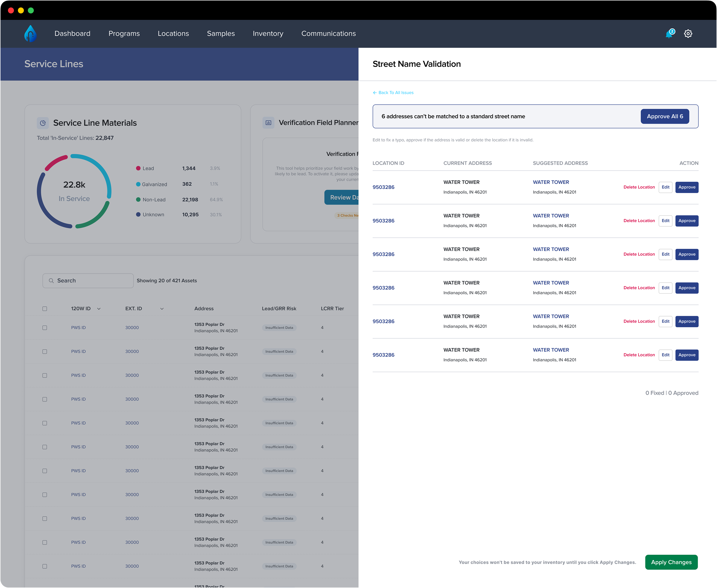The height and width of the screenshot is (588, 717).
Task: Click the water drop app logo
Action: 30,34
